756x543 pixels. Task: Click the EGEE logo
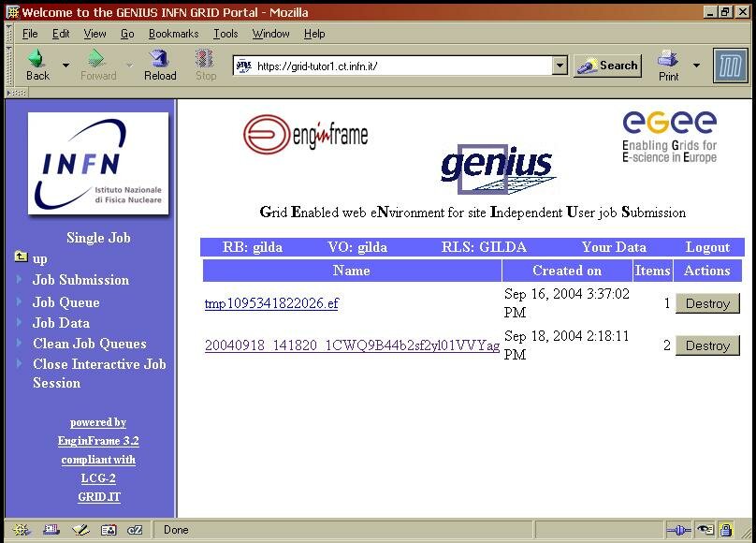coord(669,137)
